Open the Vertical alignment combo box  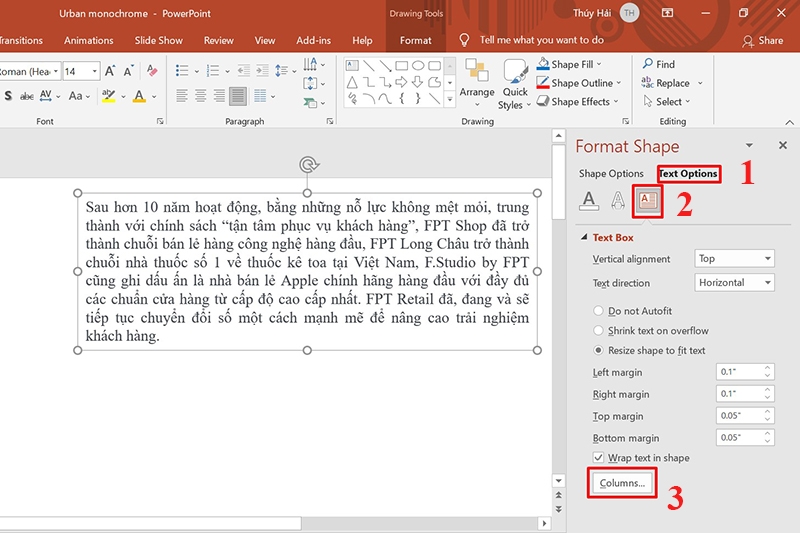tap(734, 259)
